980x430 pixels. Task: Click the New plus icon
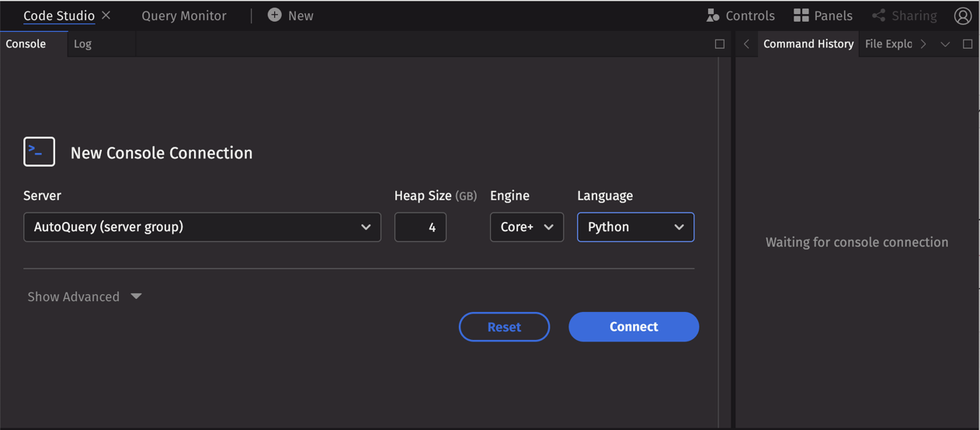tap(275, 16)
